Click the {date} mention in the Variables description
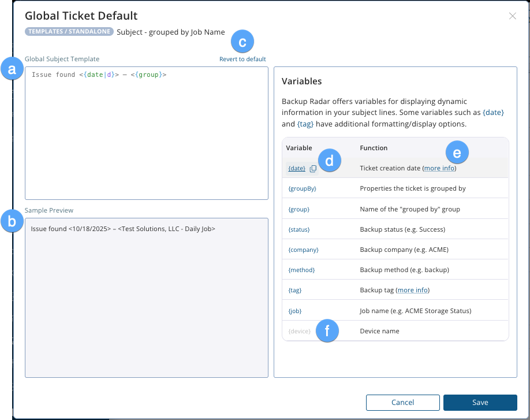This screenshot has height=420, width=530. [492, 112]
